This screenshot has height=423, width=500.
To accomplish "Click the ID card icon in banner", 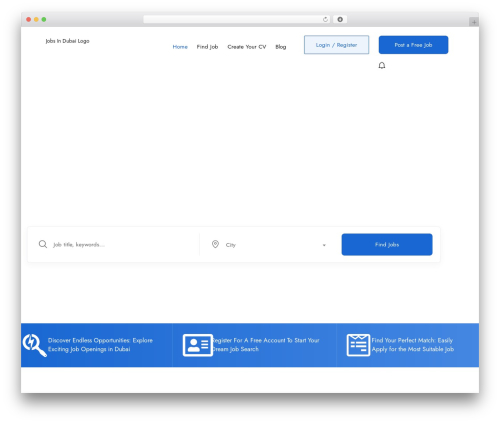I will (198, 345).
